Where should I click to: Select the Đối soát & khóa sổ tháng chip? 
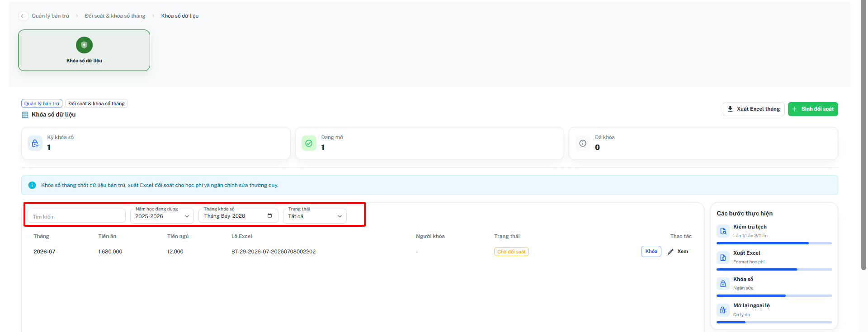tap(96, 103)
